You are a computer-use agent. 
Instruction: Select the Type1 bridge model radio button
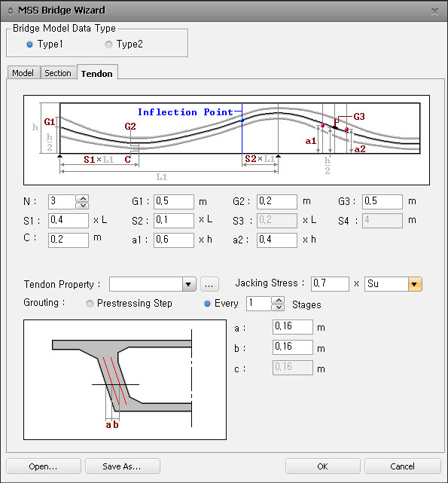coord(29,44)
